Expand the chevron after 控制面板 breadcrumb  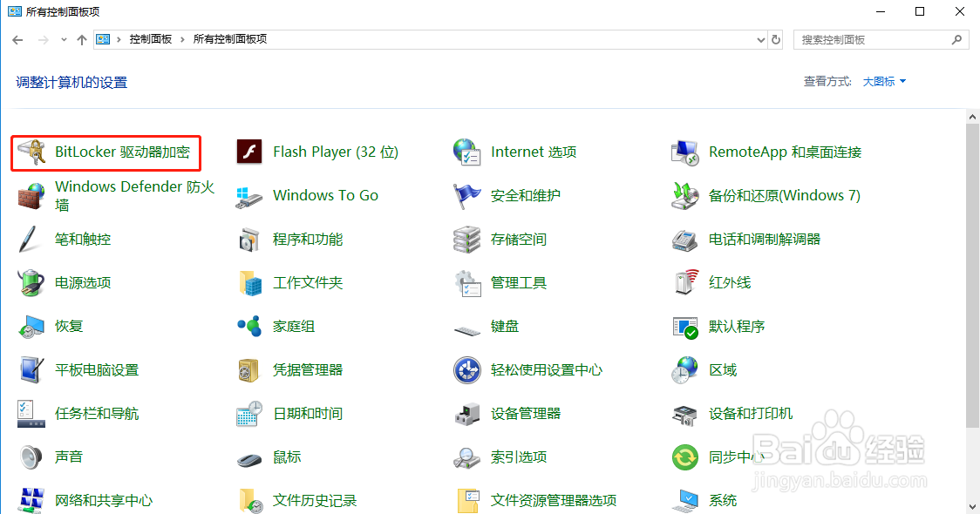pyautogui.click(x=182, y=39)
